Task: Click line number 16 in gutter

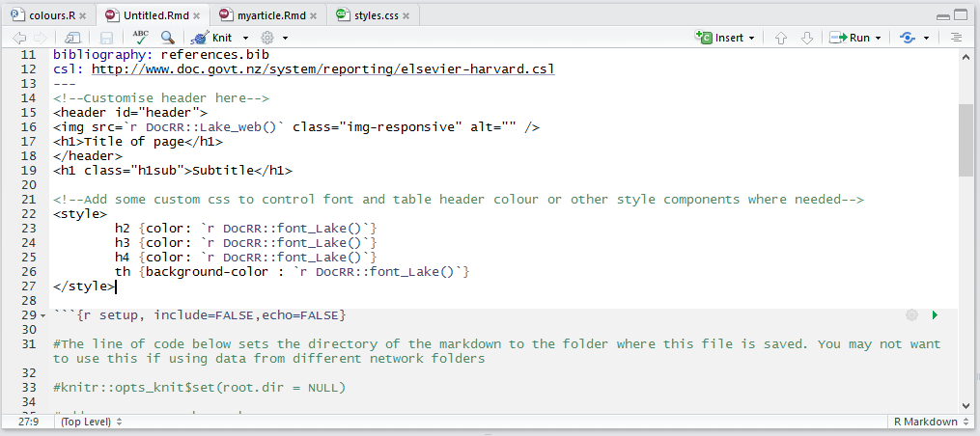Action: pyautogui.click(x=29, y=126)
